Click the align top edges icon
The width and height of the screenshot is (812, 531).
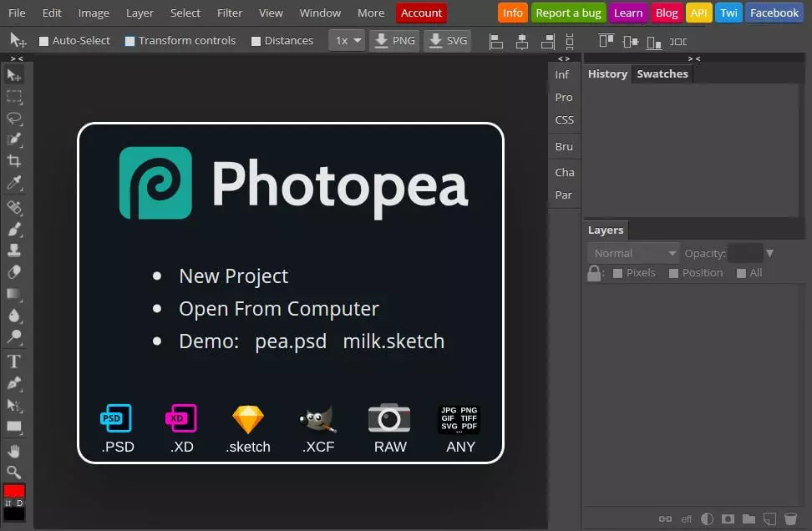(606, 41)
